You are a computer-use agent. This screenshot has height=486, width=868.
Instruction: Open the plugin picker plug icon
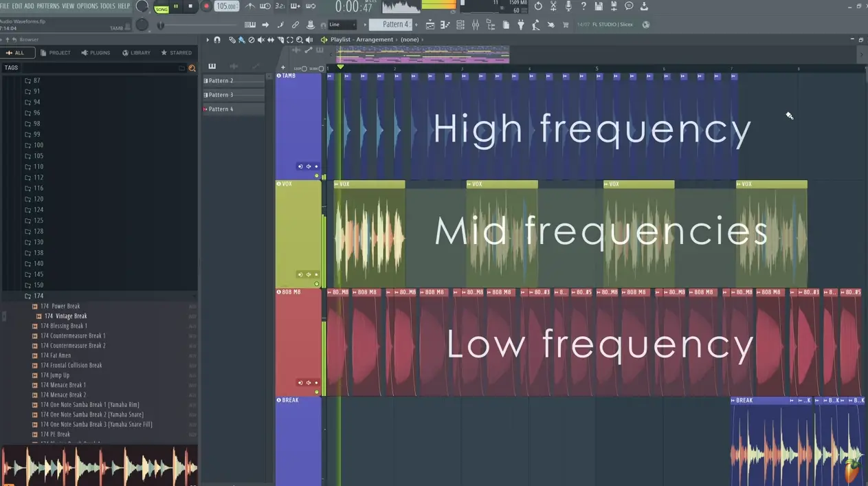pos(521,25)
